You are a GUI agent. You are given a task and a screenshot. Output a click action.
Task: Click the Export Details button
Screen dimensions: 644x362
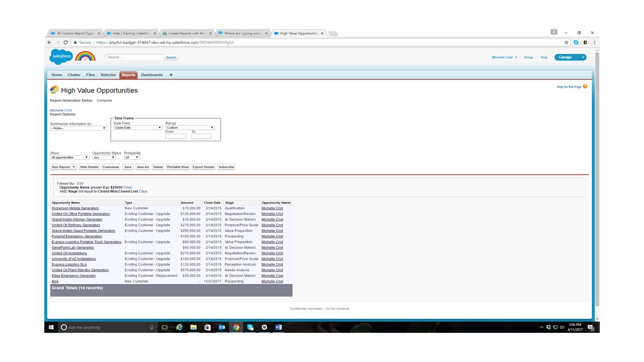pyautogui.click(x=203, y=167)
